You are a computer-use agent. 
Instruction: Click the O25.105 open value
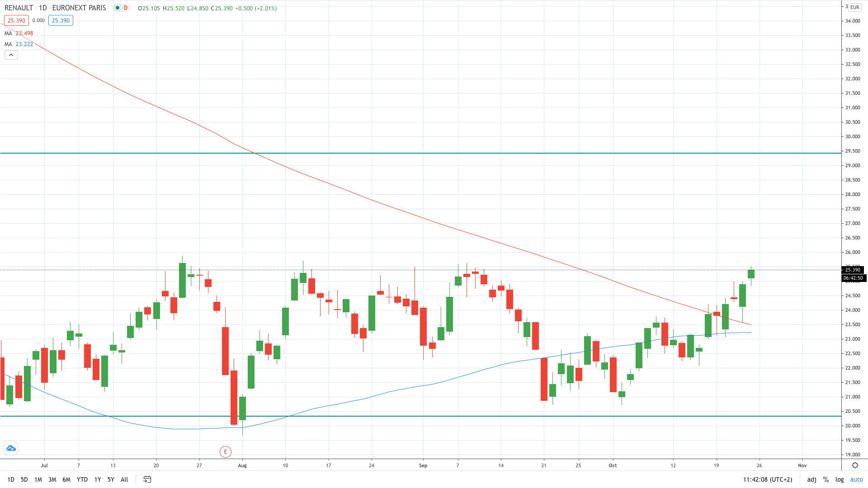tap(149, 8)
